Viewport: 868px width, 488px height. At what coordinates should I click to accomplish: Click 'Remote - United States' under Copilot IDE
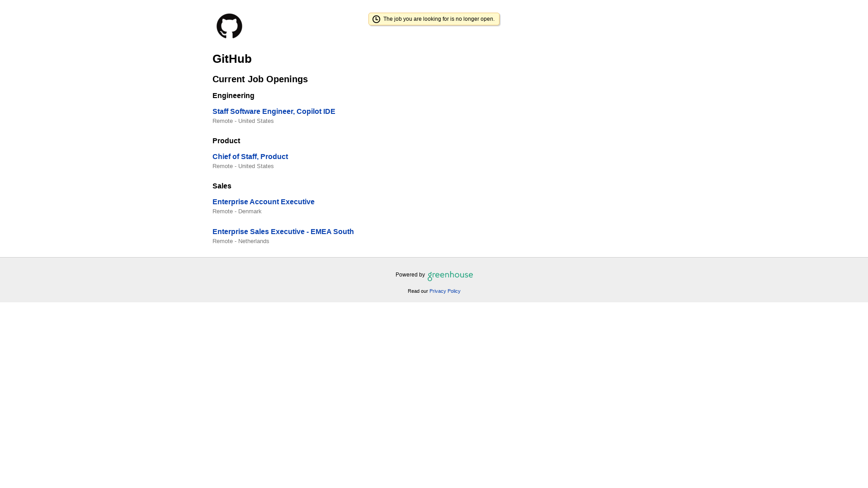[243, 121]
